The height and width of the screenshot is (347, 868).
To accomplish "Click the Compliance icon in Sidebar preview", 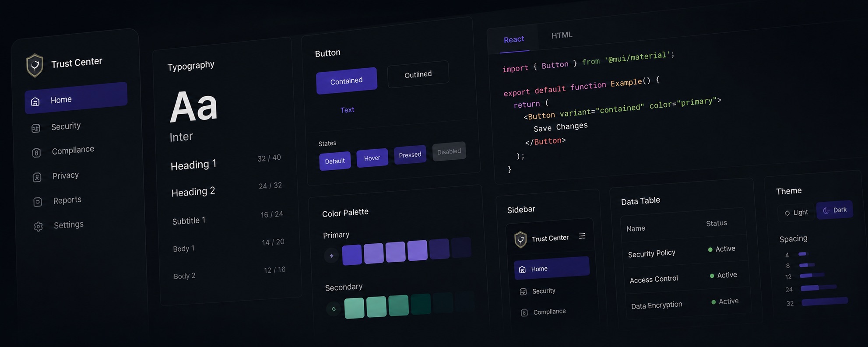I will click(524, 312).
